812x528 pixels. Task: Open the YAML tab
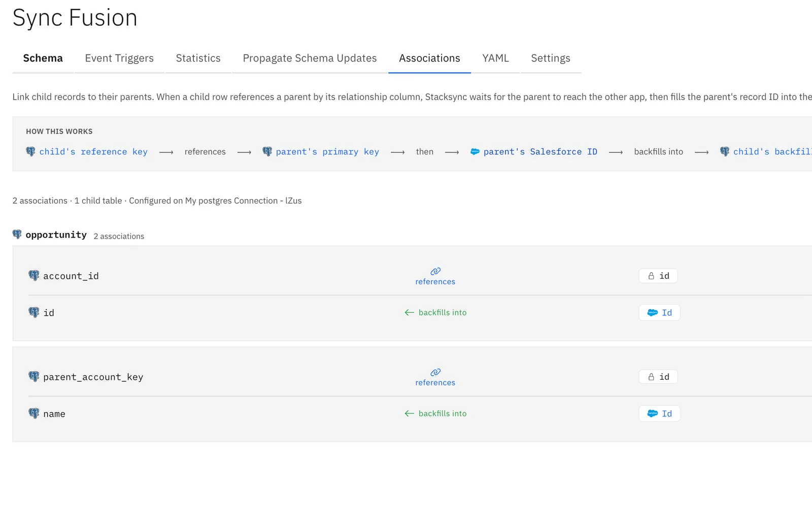tap(495, 58)
